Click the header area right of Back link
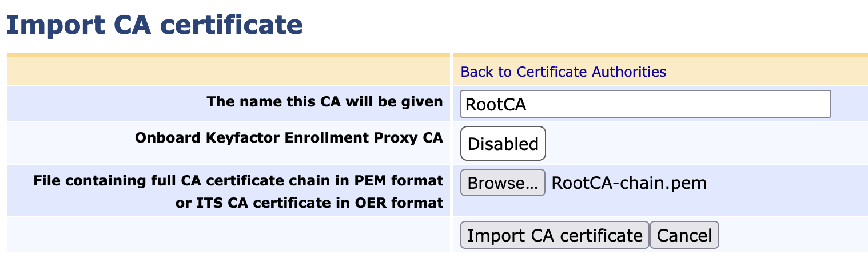 click(x=766, y=72)
